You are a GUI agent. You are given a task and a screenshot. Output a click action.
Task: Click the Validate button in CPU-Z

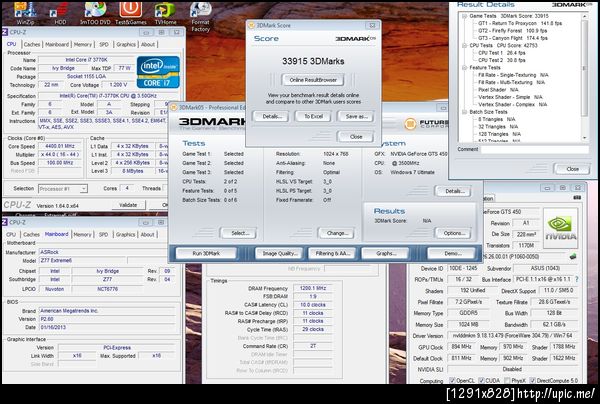pos(129,205)
